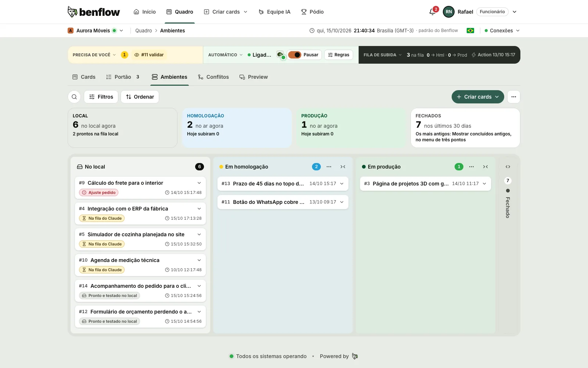
Task: Click the Em homologação count badge 2
Action: tap(316, 167)
